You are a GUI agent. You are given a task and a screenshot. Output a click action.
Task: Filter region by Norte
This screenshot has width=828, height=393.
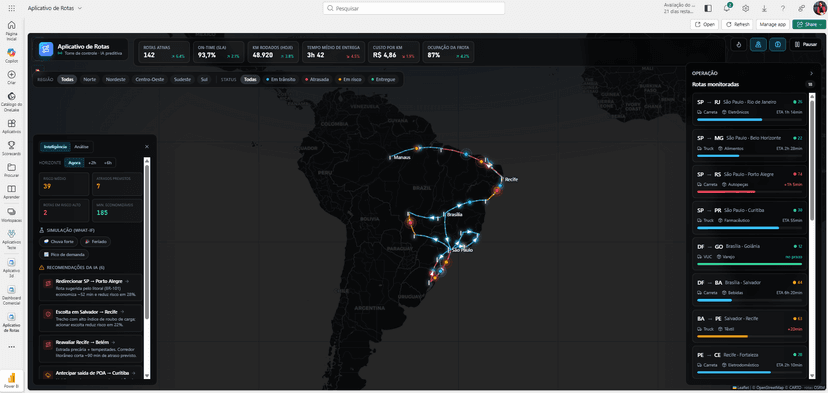coord(90,79)
